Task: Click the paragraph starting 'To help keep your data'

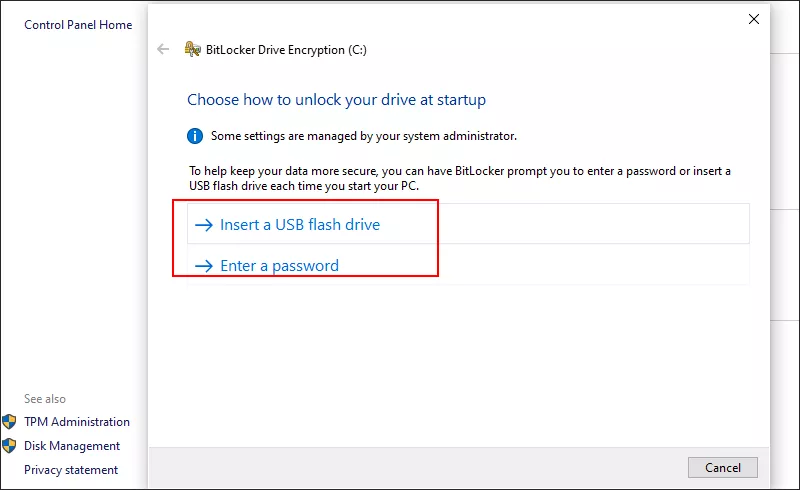Action: pyautogui.click(x=460, y=178)
